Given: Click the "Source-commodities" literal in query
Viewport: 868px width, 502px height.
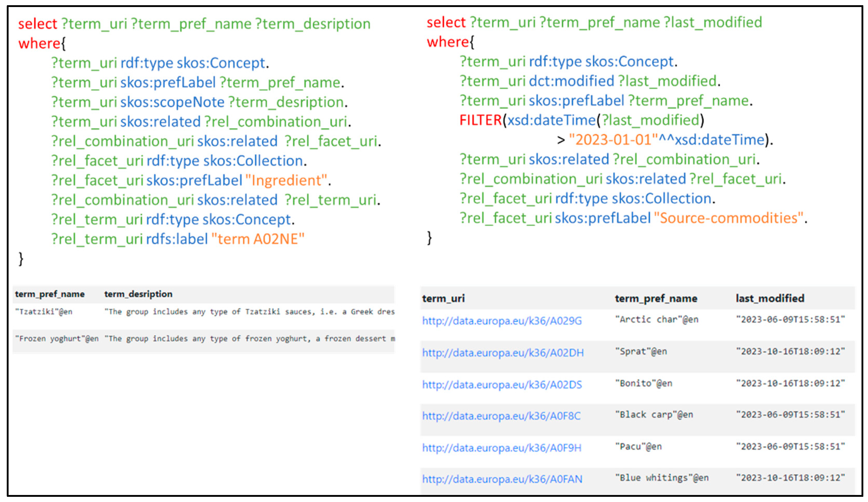Looking at the screenshot, I should coord(728,218).
